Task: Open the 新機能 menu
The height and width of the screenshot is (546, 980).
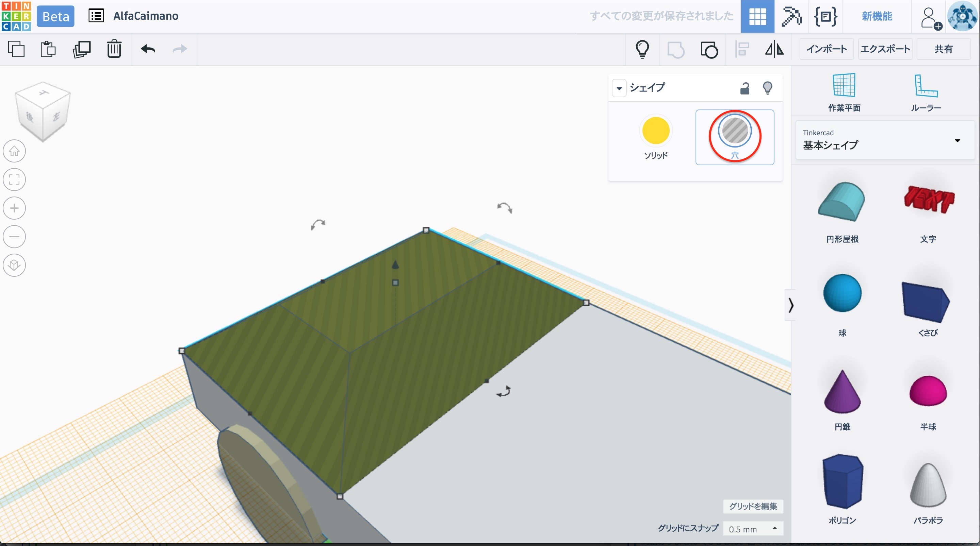Action: coord(877,16)
